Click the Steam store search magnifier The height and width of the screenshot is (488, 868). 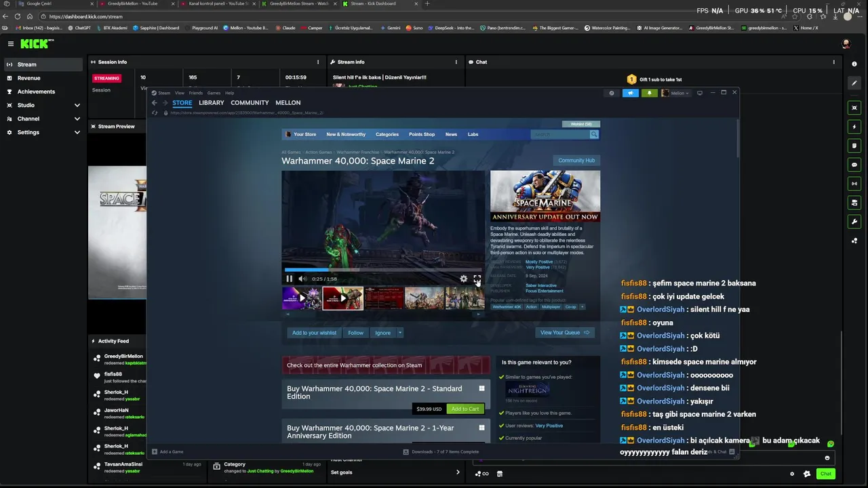[x=594, y=134]
